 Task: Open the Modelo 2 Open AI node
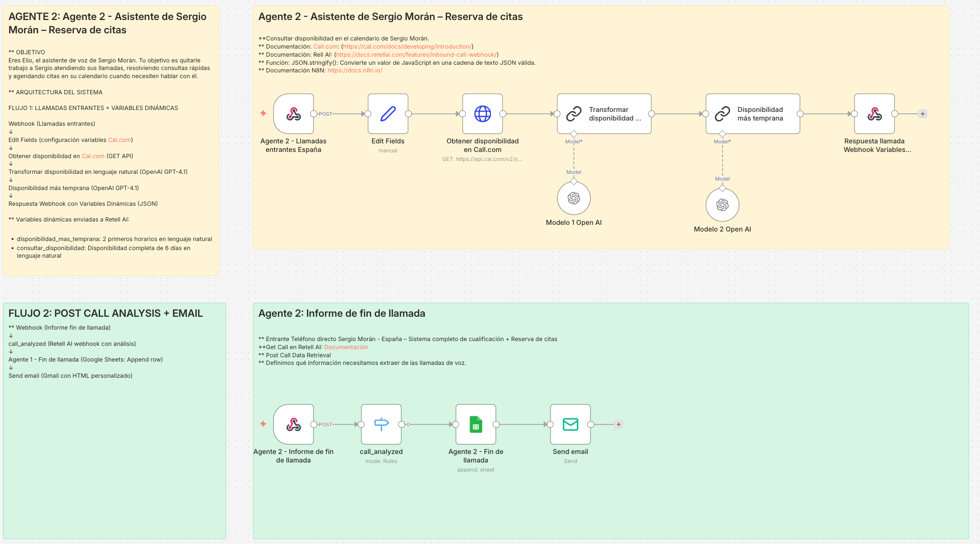[722, 205]
